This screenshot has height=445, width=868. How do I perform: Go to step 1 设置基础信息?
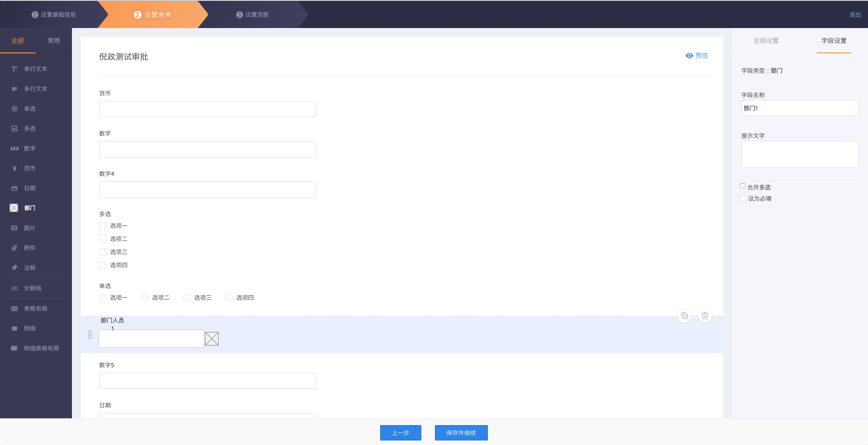click(54, 14)
